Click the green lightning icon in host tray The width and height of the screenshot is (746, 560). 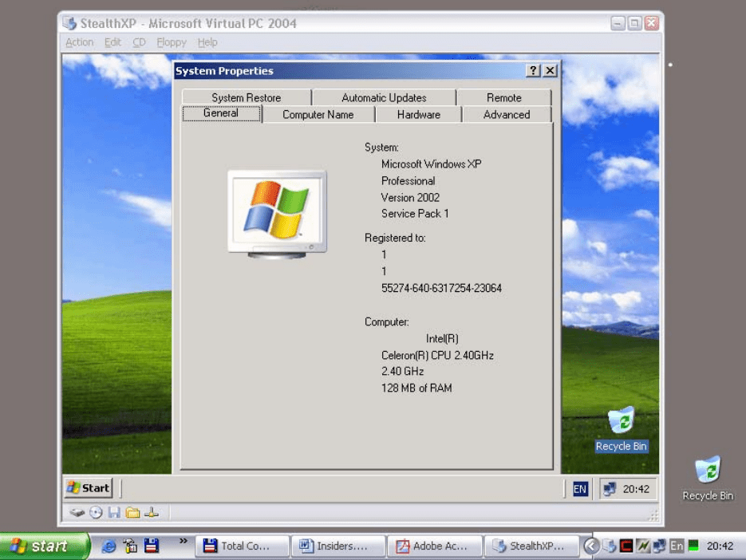[643, 546]
